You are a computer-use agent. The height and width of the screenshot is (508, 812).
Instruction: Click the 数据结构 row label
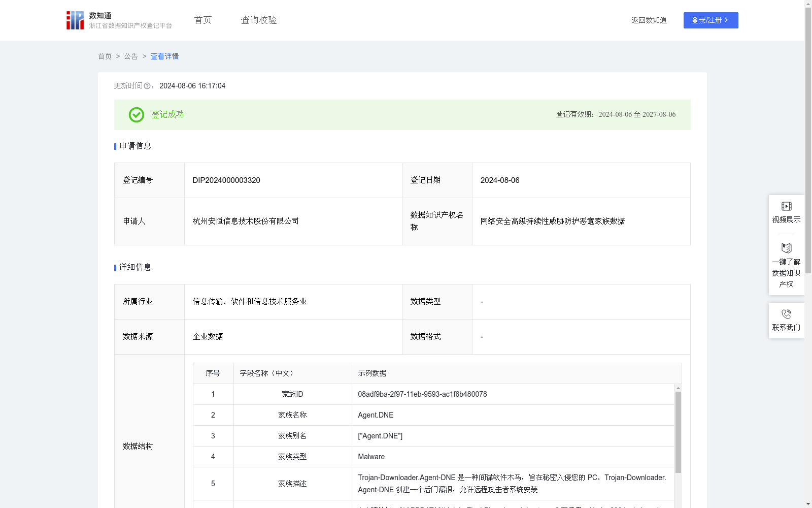pos(138,447)
